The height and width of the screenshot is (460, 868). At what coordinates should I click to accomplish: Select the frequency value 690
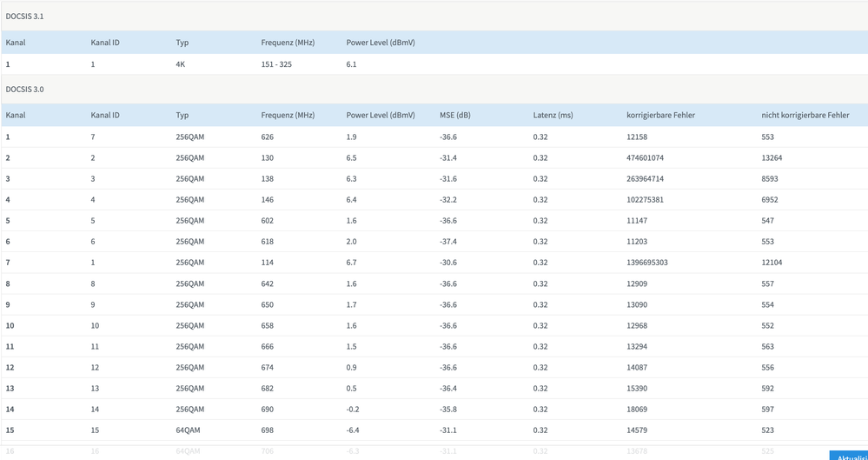(268, 409)
